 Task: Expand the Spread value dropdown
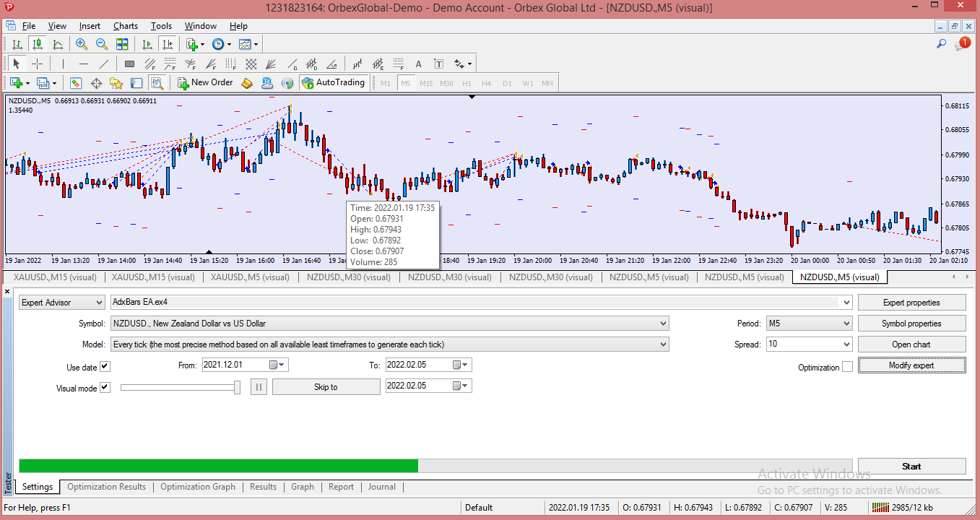[x=810, y=344]
